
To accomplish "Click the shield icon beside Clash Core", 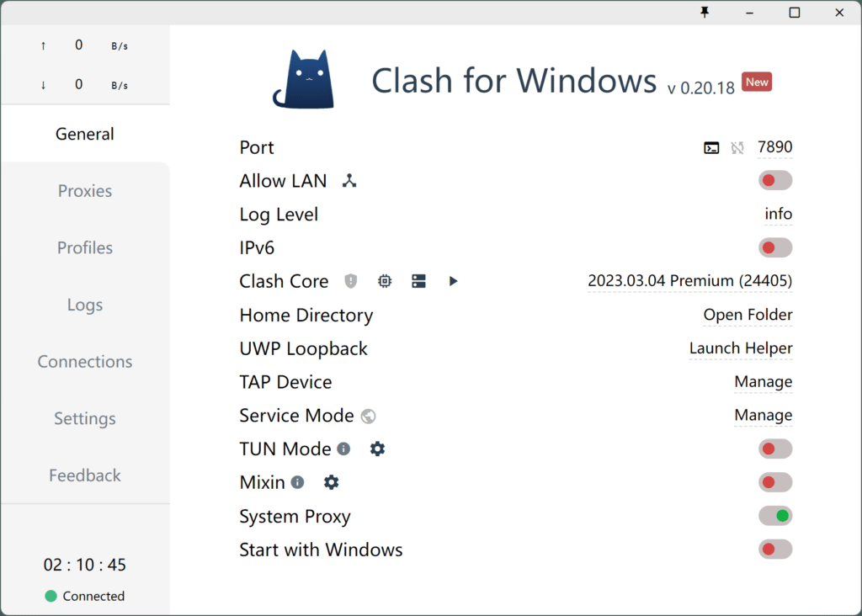I will click(x=351, y=281).
